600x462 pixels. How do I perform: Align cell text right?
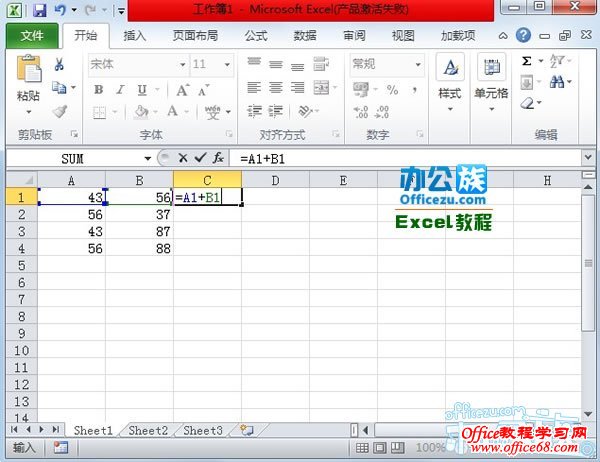click(x=297, y=88)
